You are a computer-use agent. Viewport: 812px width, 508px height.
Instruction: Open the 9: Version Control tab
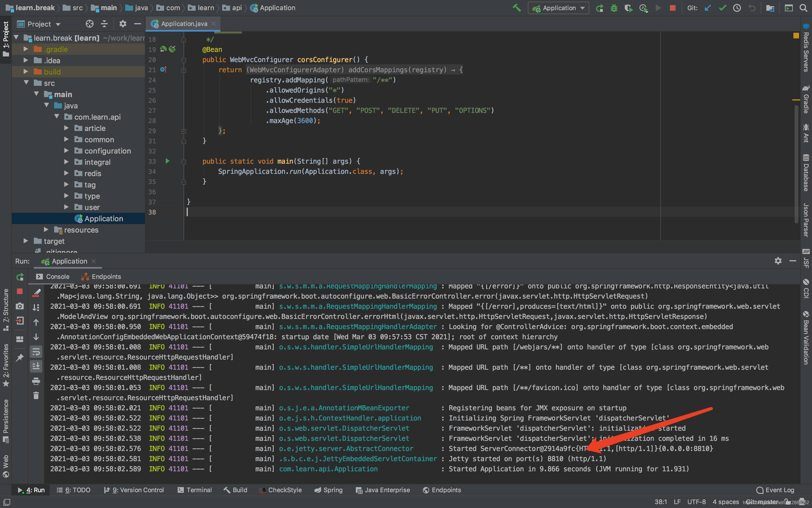coord(134,490)
